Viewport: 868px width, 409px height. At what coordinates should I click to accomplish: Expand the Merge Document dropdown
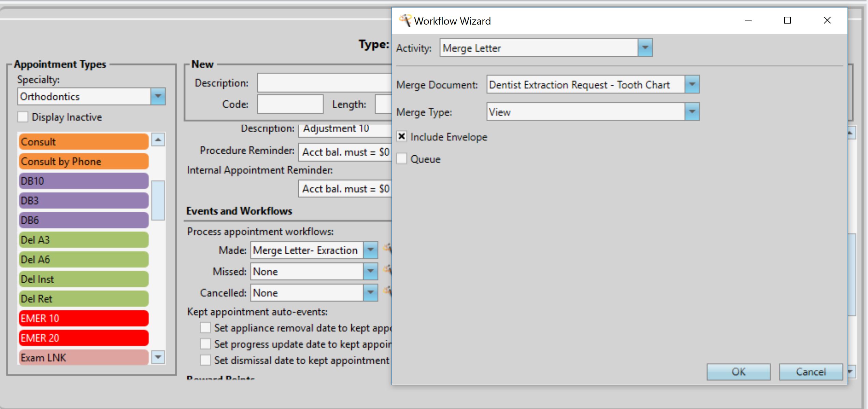pyautogui.click(x=692, y=84)
